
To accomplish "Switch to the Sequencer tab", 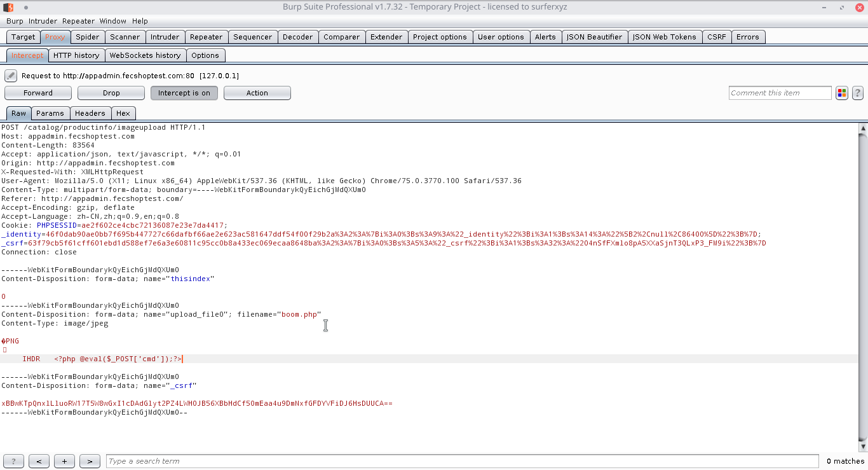I will (253, 37).
